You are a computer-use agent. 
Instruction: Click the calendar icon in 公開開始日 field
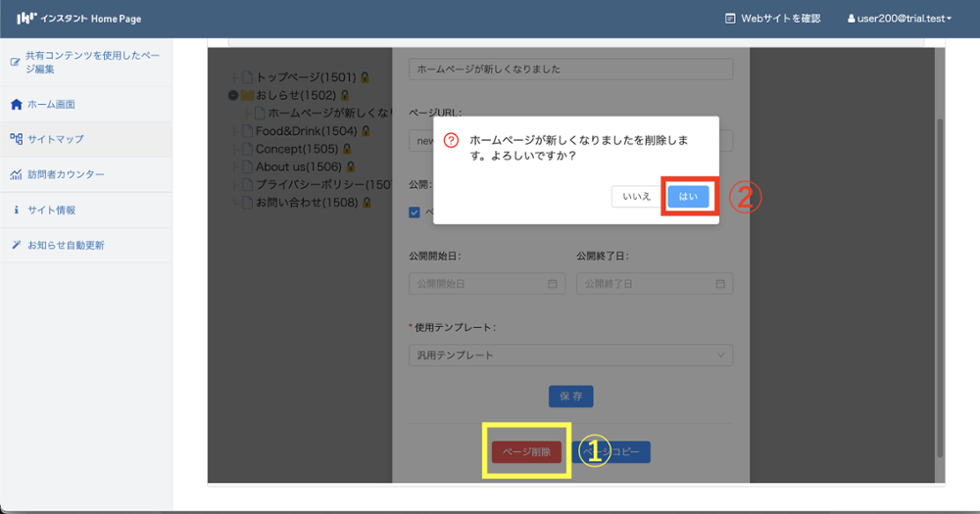point(552,284)
